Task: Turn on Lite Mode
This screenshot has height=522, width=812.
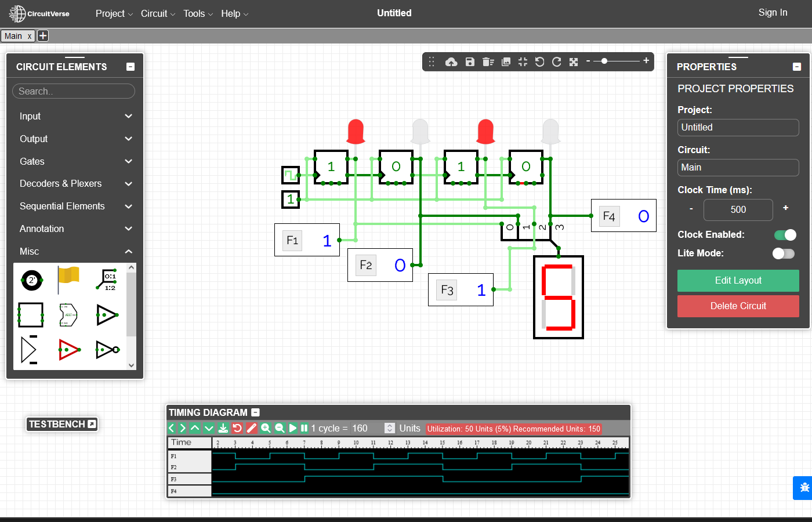Action: pos(784,253)
